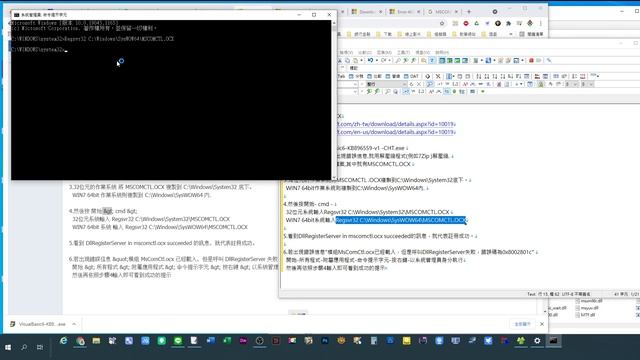The width and height of the screenshot is (640, 360).
Task: Click the highlighted Regsvr32 SysWOW64 command text
Action: point(401,220)
